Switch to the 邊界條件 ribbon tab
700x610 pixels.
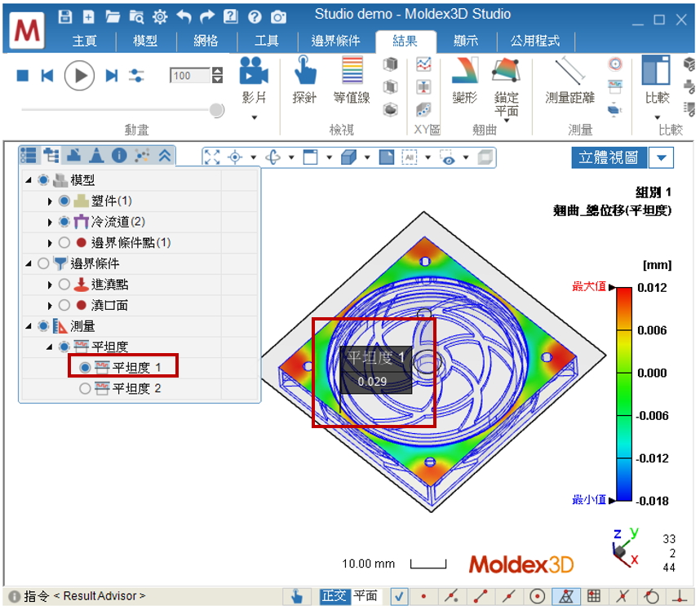coord(335,42)
